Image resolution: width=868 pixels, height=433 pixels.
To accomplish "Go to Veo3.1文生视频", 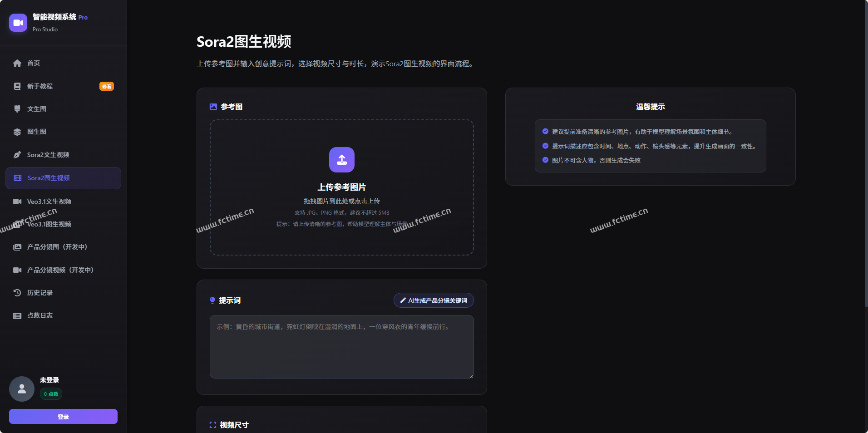I will 49,202.
